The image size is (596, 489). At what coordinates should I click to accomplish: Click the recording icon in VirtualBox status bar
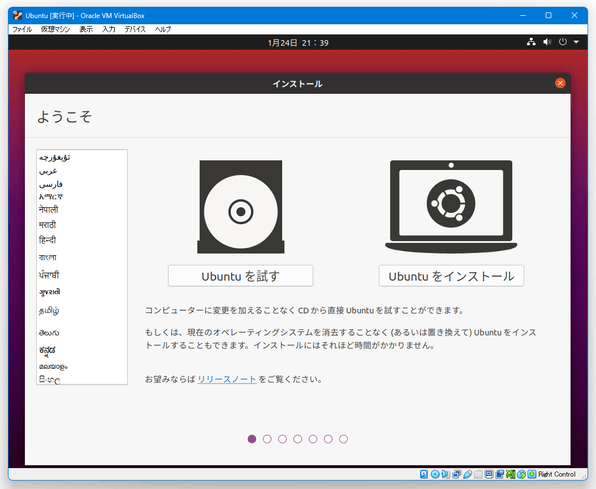click(499, 474)
